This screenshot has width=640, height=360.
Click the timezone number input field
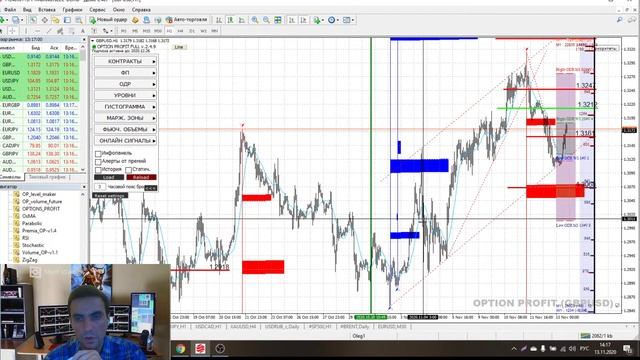[100, 187]
